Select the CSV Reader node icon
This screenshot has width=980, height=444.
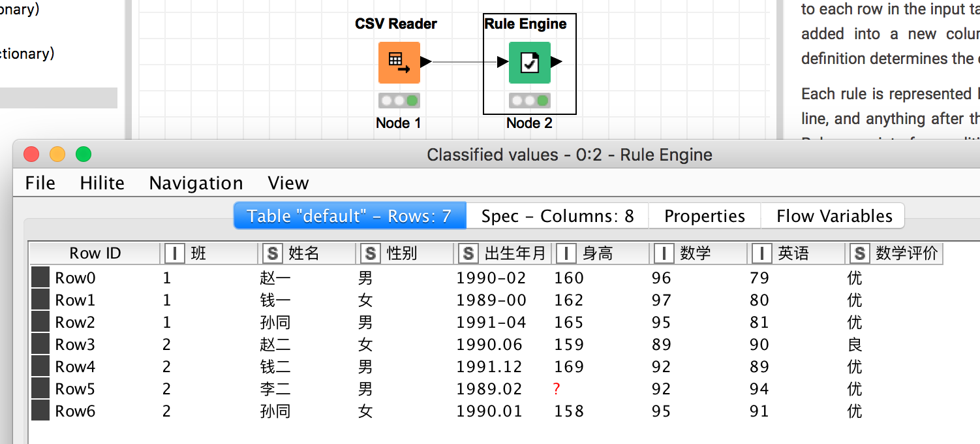[x=399, y=62]
